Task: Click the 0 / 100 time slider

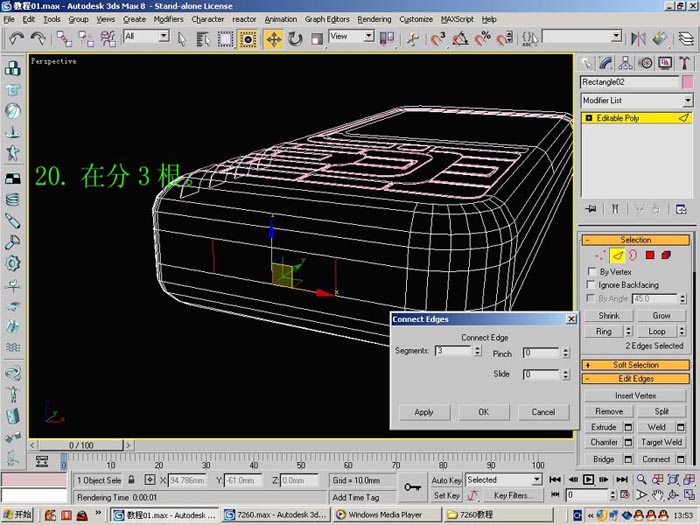Action: click(81, 446)
